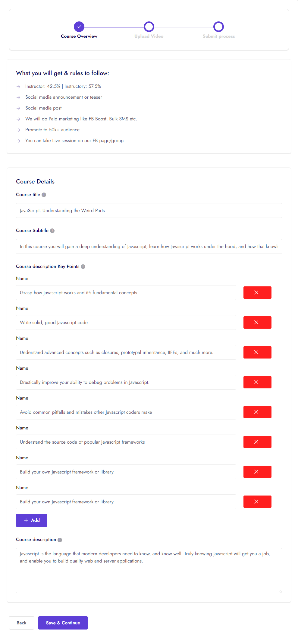Image resolution: width=298 pixels, height=644 pixels.
Task: Open the Submit process step
Action: coord(218,27)
